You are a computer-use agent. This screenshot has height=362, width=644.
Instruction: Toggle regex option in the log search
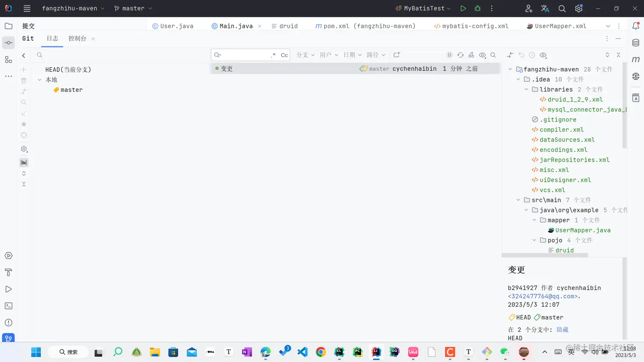tap(273, 55)
